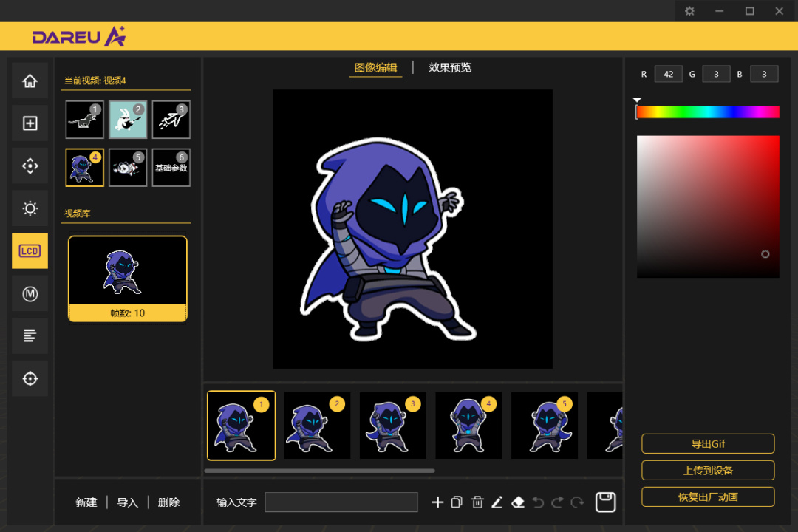Image resolution: width=798 pixels, height=532 pixels.
Task: Click the 当前视频: 视频4 label
Action: [95, 81]
